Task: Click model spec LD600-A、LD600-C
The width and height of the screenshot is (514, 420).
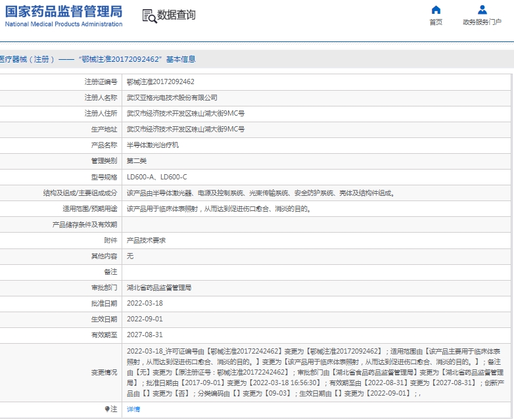Action: (x=157, y=177)
